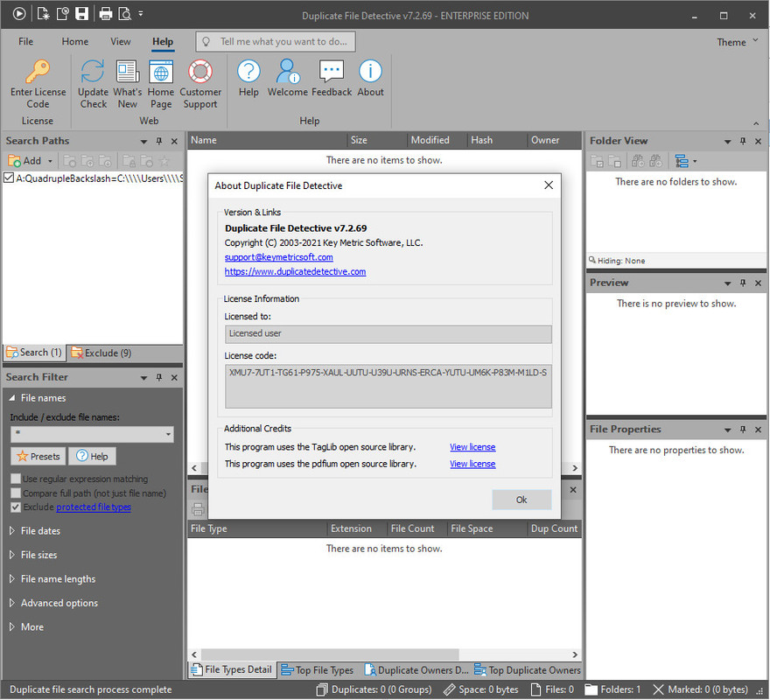Expand the More section
Viewport: 770px width, 700px height.
pos(11,627)
